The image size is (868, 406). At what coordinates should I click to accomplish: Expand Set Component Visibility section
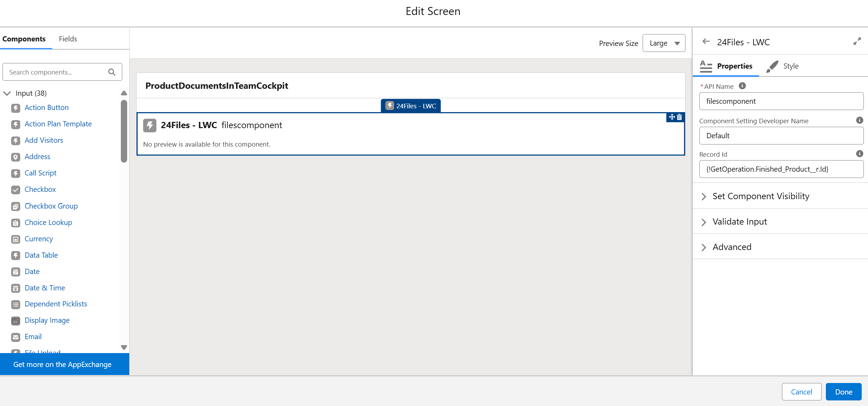[x=704, y=196]
